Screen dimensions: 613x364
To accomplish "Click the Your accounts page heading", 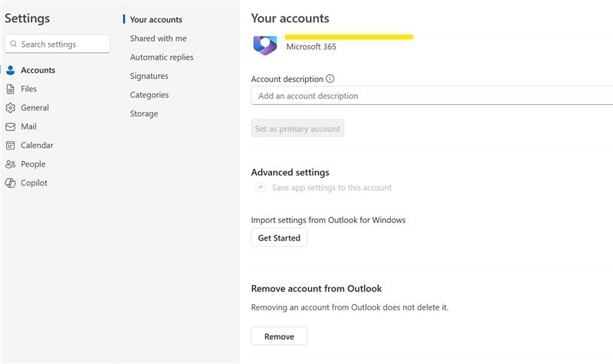I will [290, 18].
